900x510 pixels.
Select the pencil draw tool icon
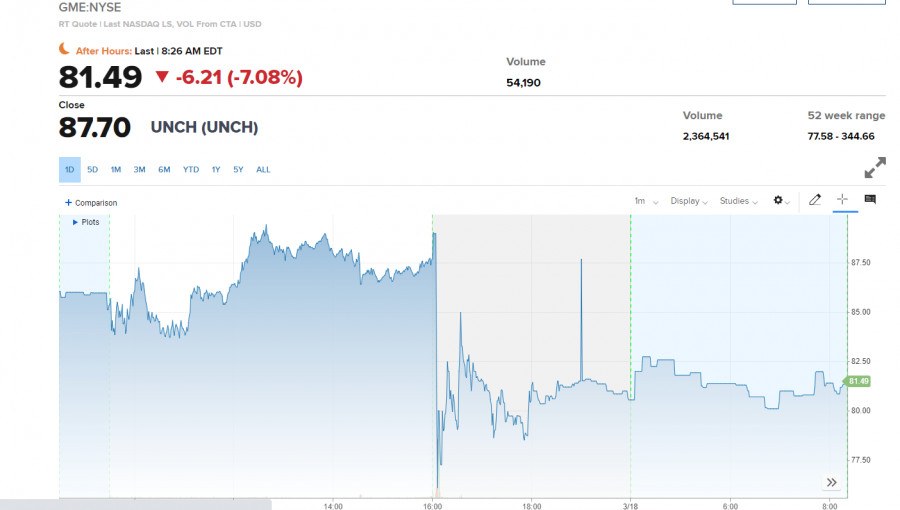point(814,200)
